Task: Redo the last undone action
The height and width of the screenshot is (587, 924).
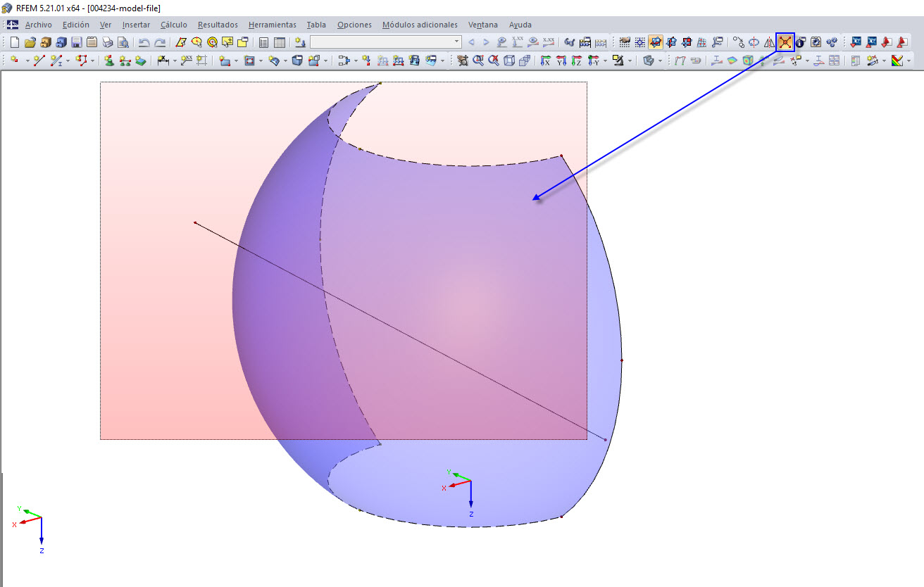Action: (160, 42)
